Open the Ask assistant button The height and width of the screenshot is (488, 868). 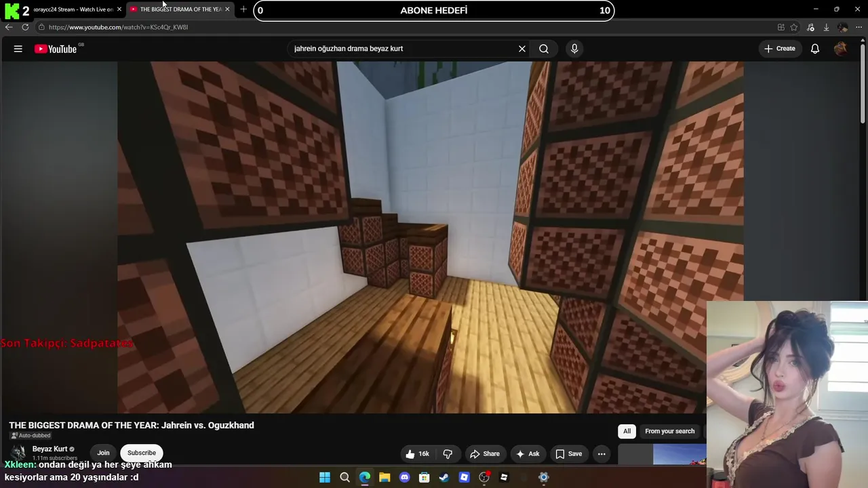pyautogui.click(x=528, y=454)
